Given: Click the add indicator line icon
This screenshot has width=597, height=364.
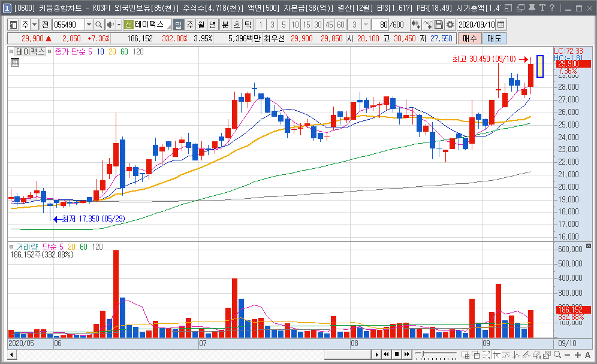Looking at the screenshot, I should [x=427, y=25].
